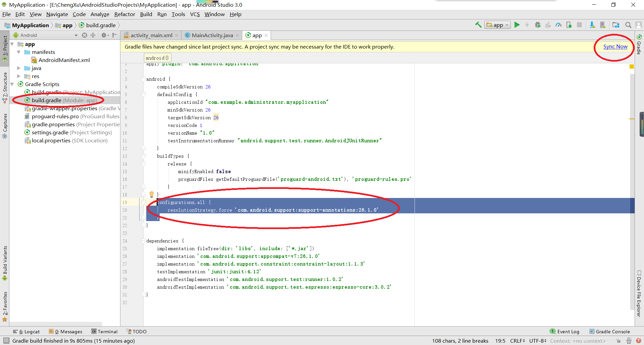Click scroll from source target icon
This screenshot has height=345, width=644.
point(85,35)
